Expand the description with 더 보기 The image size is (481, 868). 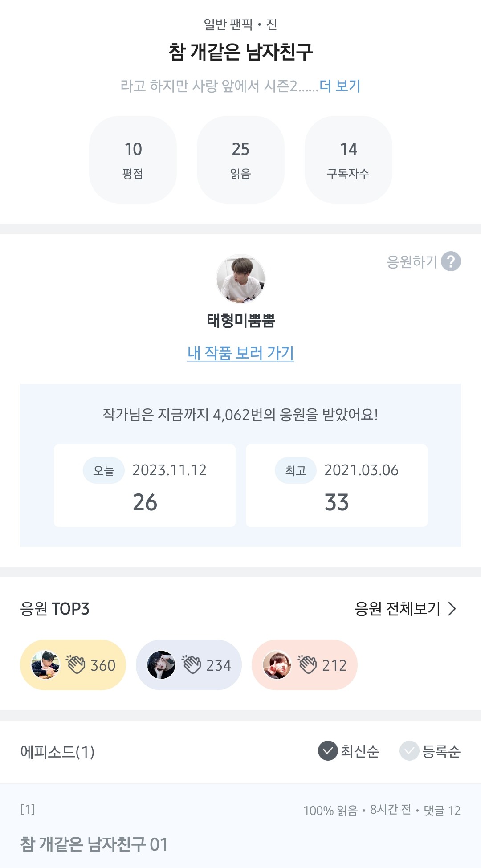(x=340, y=86)
